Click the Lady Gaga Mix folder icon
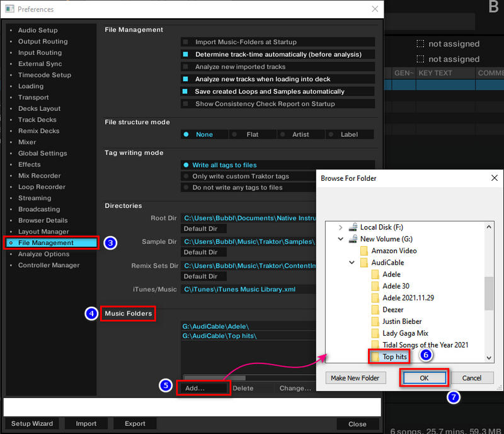Viewport: 504px width, 434px height. coord(375,333)
